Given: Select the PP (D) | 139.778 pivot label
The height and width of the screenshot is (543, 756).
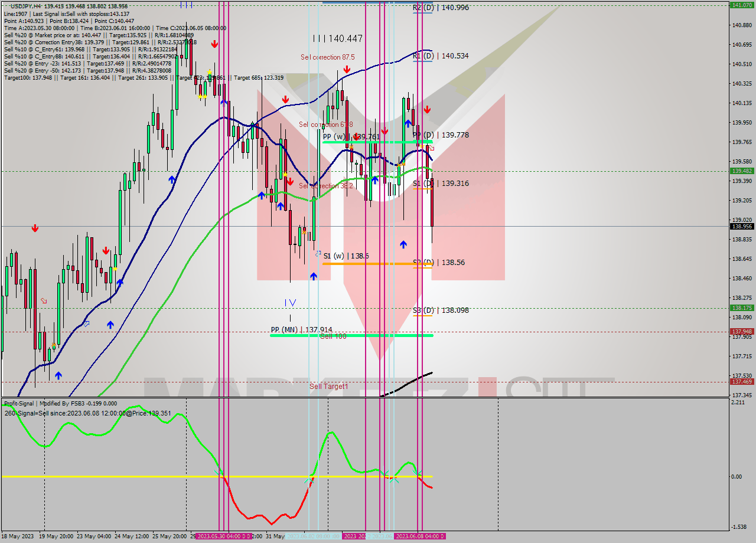Looking at the screenshot, I should (x=441, y=135).
